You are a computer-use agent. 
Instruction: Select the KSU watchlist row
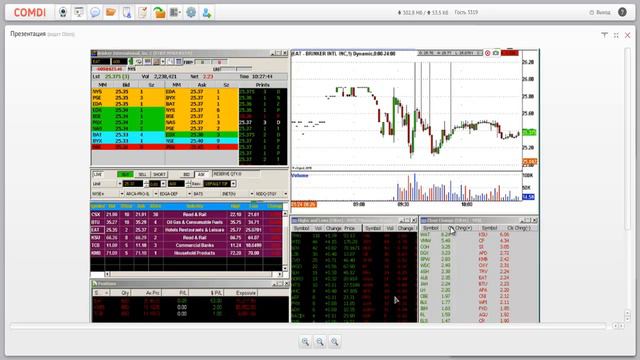click(x=186, y=238)
